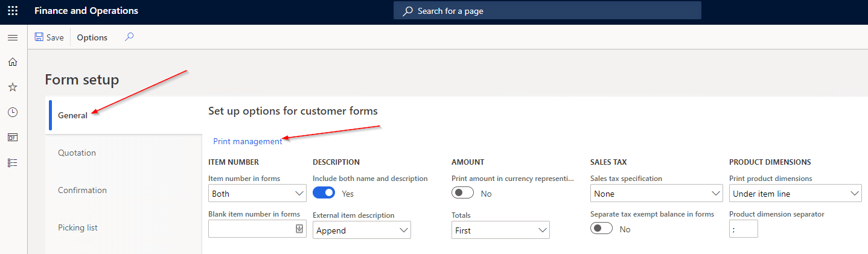
Task: Select the General tab
Action: [124, 115]
